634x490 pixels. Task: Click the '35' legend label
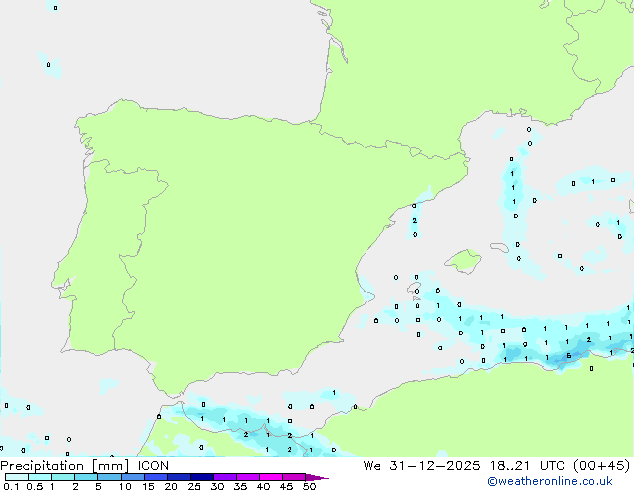[240, 486]
